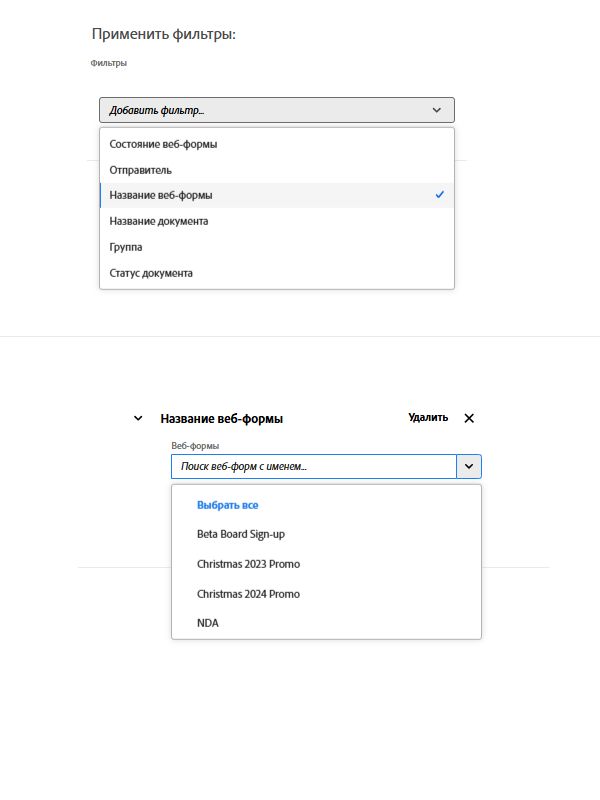The height and width of the screenshot is (800, 600).
Task: Select Christmas 2023 Promo web form
Action: 248,564
